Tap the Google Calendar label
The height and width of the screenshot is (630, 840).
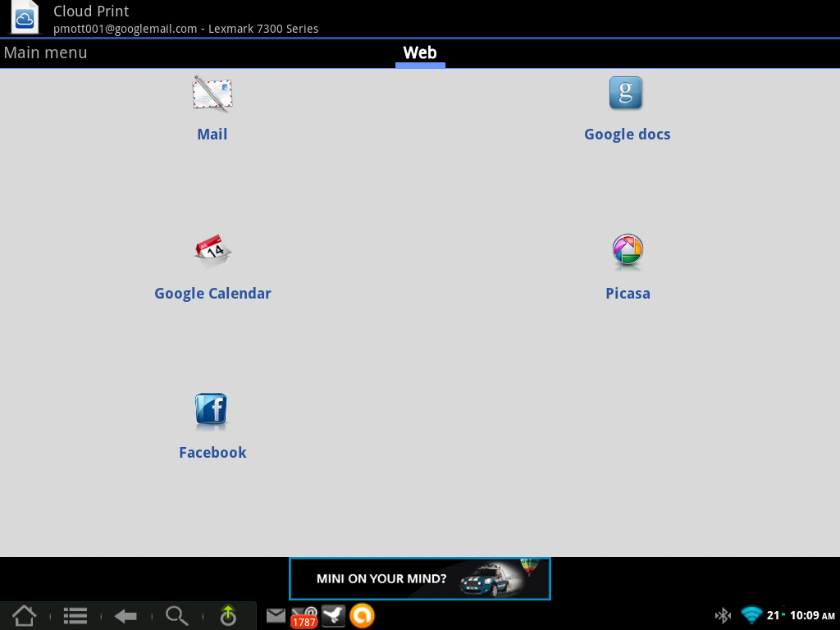(x=212, y=294)
